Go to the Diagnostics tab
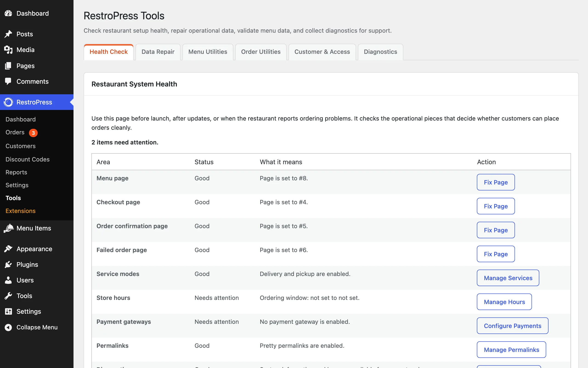This screenshot has height=368, width=588. [381, 52]
